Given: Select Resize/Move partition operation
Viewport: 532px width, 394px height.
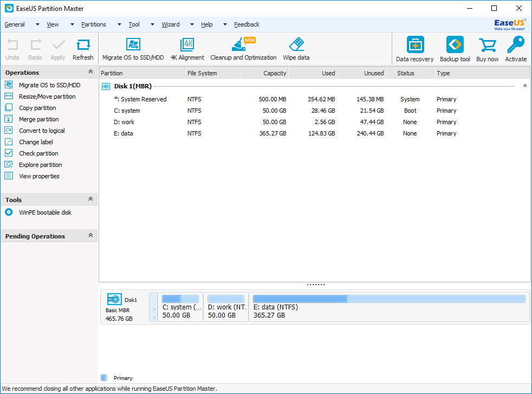Looking at the screenshot, I should (x=47, y=96).
